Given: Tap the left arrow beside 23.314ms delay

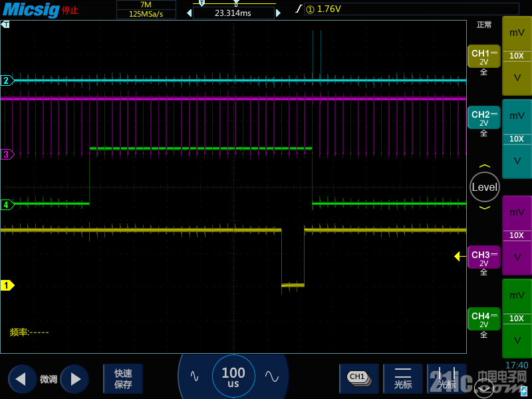Looking at the screenshot, I should [190, 13].
